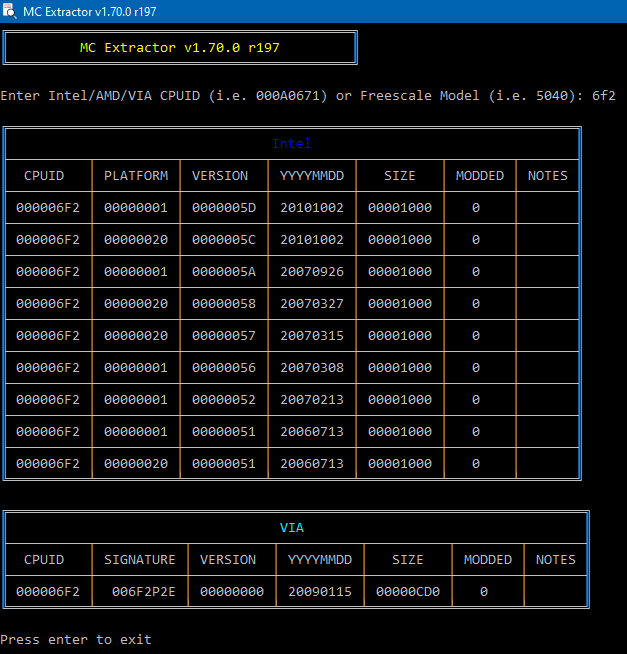Click date 20070926 in the Intel table

(312, 272)
